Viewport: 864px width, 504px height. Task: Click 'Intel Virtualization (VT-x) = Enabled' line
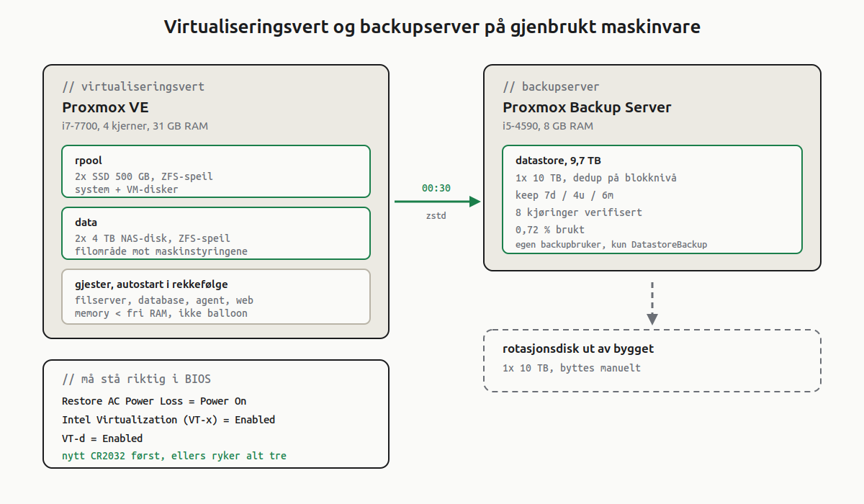tap(168, 420)
